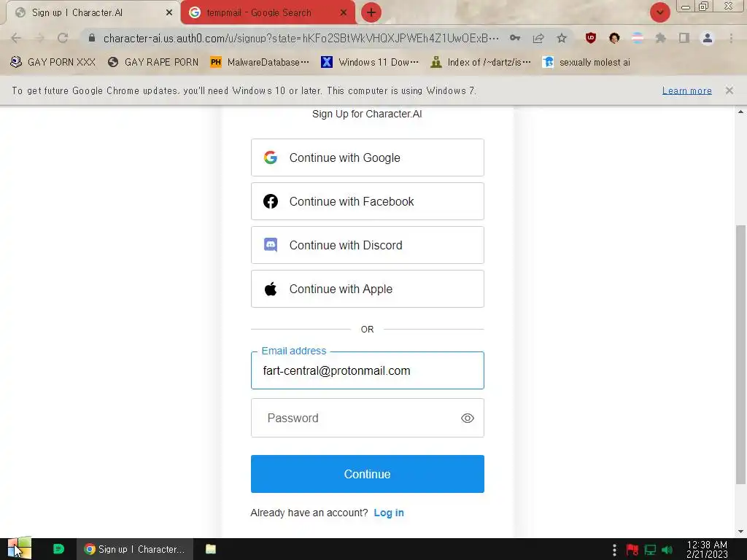Open the Chrome profile icon

pyautogui.click(x=708, y=38)
